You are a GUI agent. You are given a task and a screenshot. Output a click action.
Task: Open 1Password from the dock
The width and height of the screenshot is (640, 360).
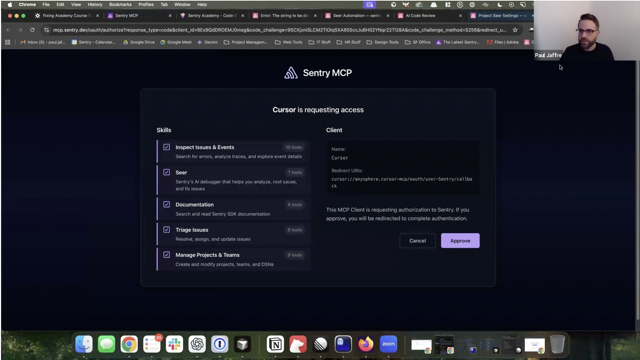click(220, 344)
